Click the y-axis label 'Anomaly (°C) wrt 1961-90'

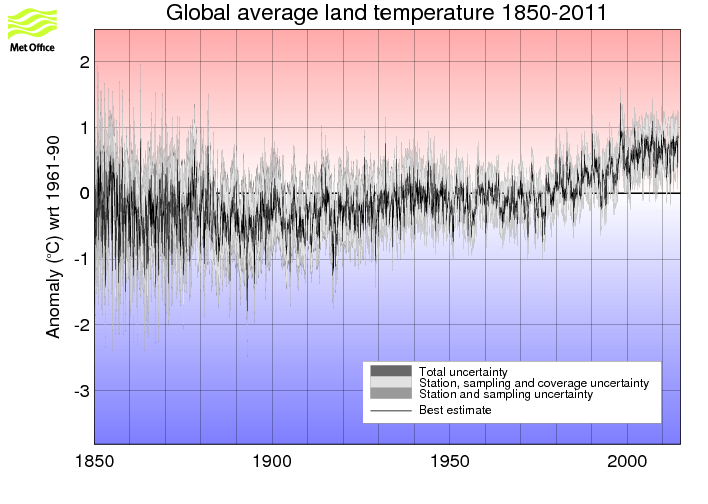[53, 237]
